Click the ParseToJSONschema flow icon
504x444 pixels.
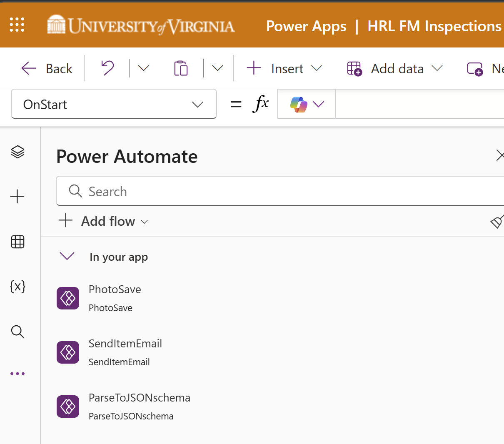pyautogui.click(x=68, y=407)
